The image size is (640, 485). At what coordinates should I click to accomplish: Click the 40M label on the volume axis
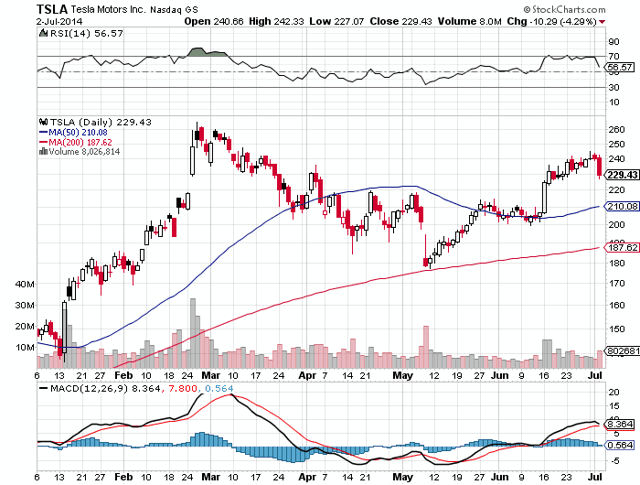(x=25, y=284)
